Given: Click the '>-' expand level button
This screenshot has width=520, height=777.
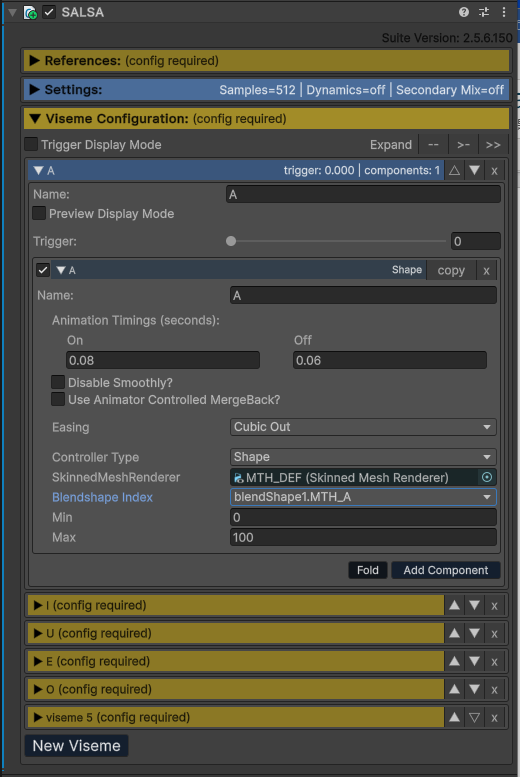Looking at the screenshot, I should pos(463,145).
